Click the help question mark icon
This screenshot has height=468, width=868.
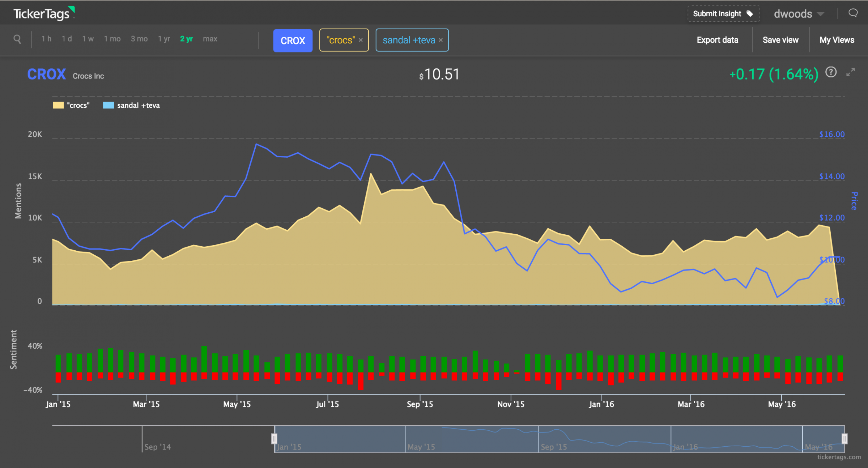(831, 72)
